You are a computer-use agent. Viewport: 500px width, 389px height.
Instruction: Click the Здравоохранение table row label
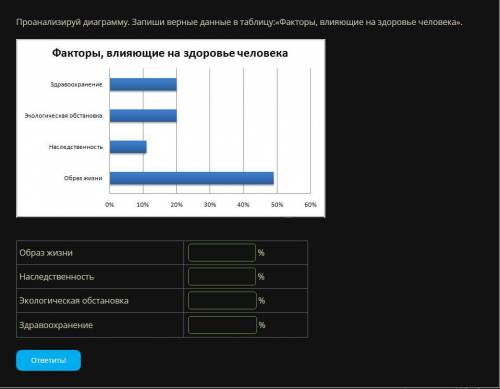click(x=56, y=325)
